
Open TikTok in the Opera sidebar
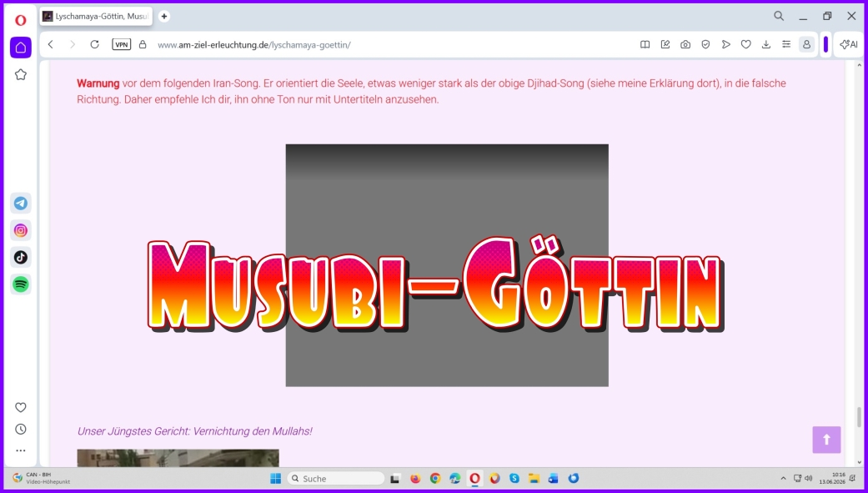click(x=21, y=257)
